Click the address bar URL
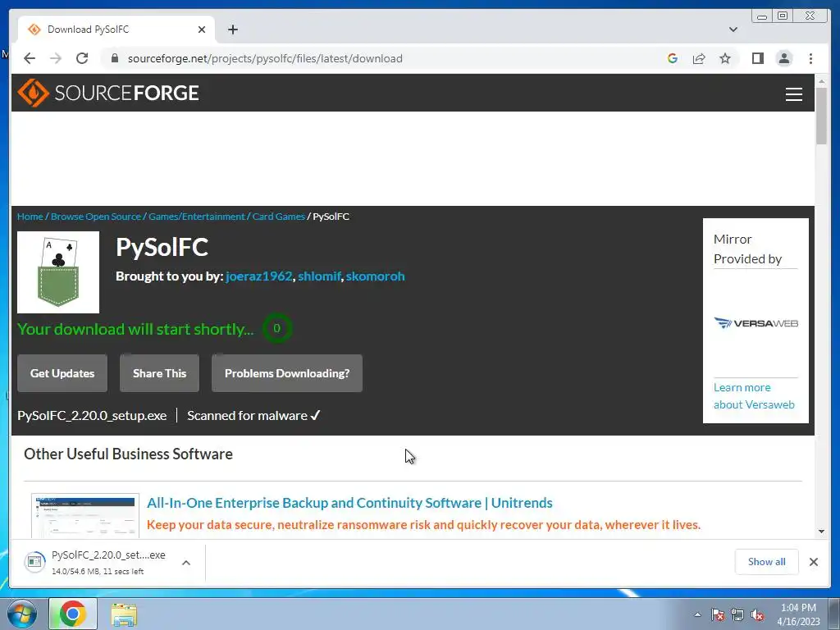The width and height of the screenshot is (840, 630). tap(265, 58)
